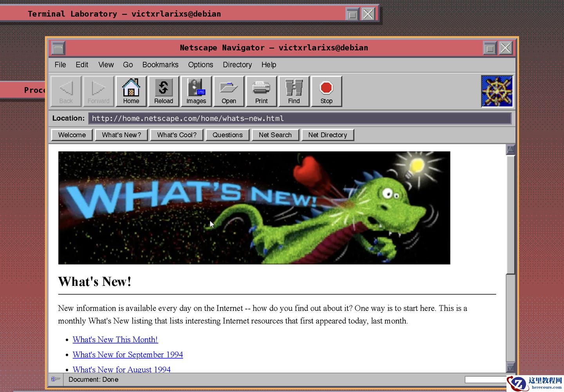Click the Netscape ship wheel logo
564x392 pixels.
click(497, 91)
